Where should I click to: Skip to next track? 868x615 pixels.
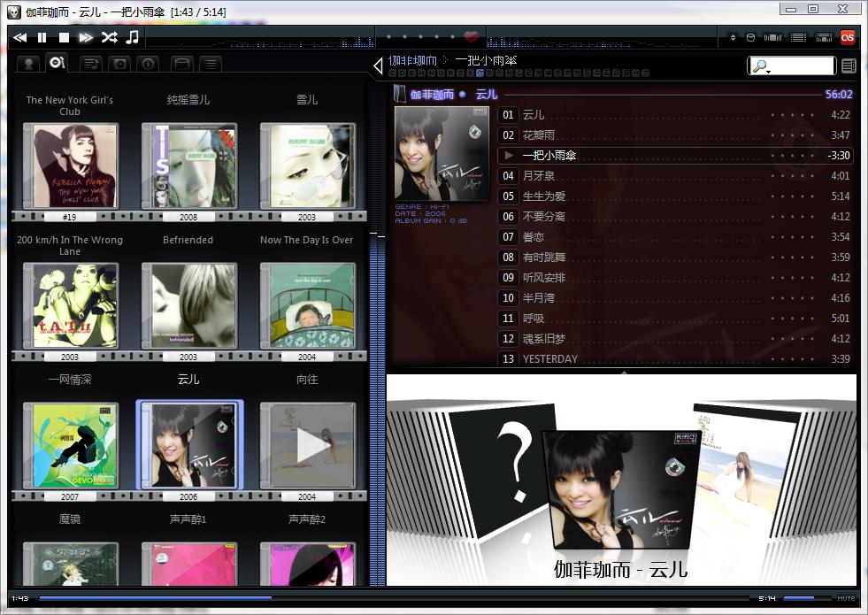coord(86,38)
